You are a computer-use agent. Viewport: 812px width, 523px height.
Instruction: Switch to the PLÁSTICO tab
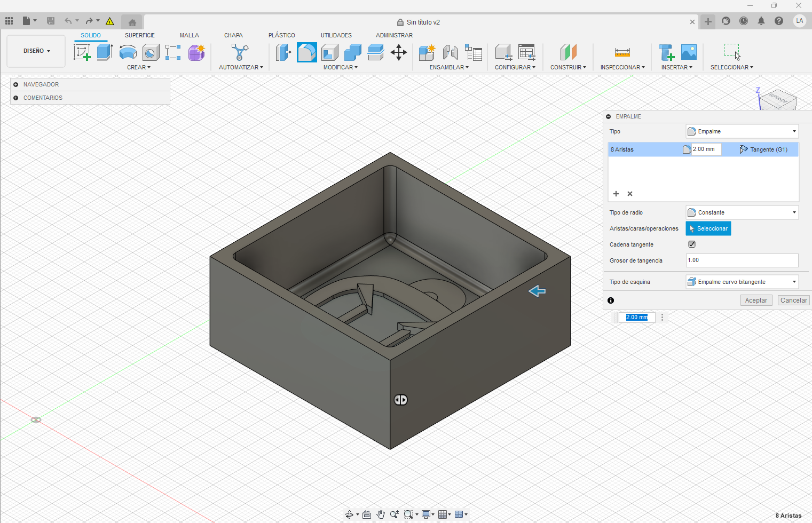click(282, 35)
